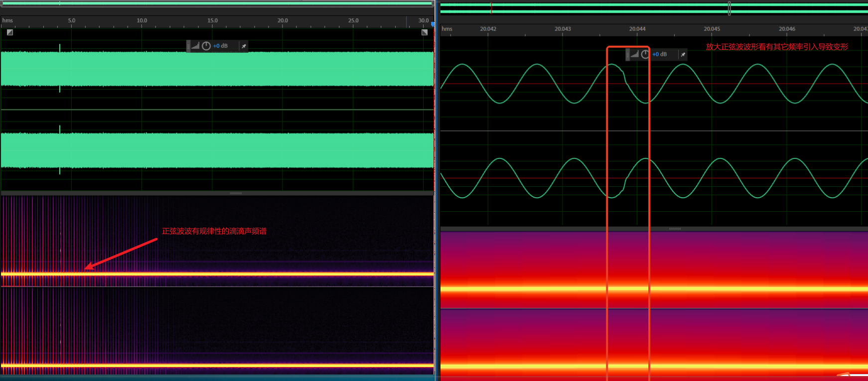Click the hms time format label in the 30-second editor

click(7, 20)
